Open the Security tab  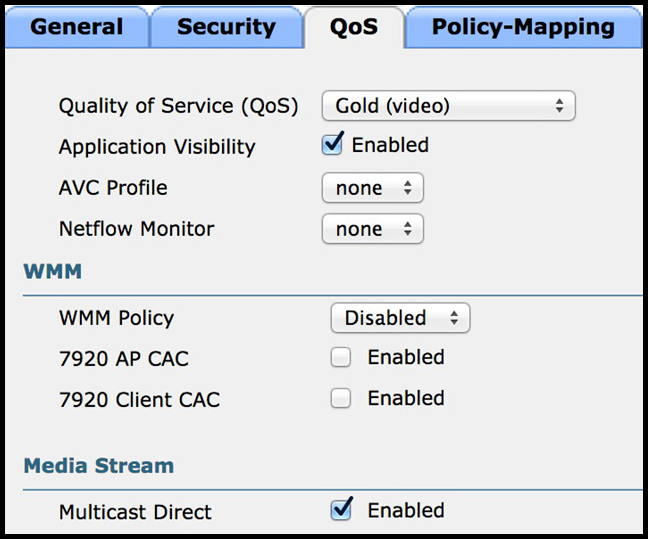(x=226, y=27)
